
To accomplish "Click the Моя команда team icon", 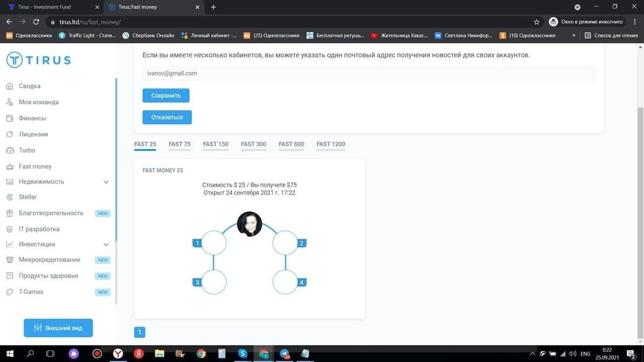I will click(10, 102).
